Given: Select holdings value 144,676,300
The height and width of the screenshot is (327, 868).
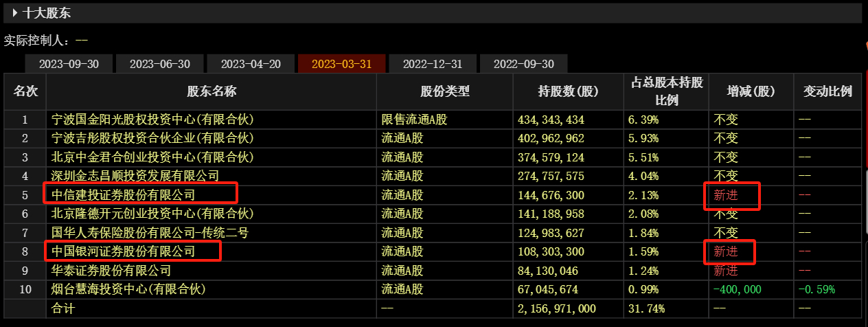Looking at the screenshot, I should [551, 195].
